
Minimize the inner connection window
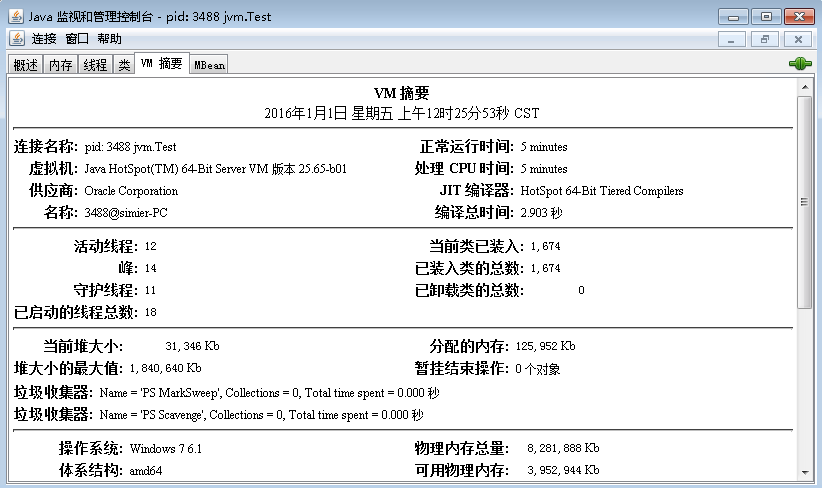[731, 39]
